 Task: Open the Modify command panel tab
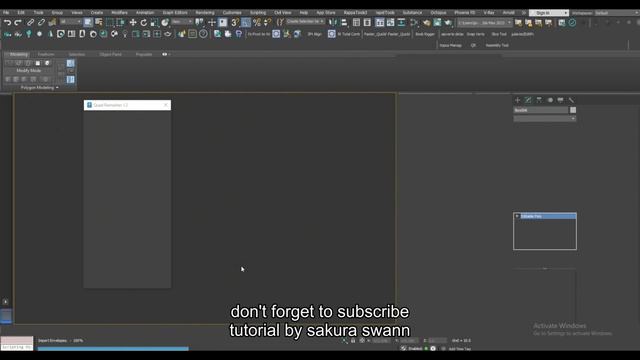pyautogui.click(x=528, y=100)
